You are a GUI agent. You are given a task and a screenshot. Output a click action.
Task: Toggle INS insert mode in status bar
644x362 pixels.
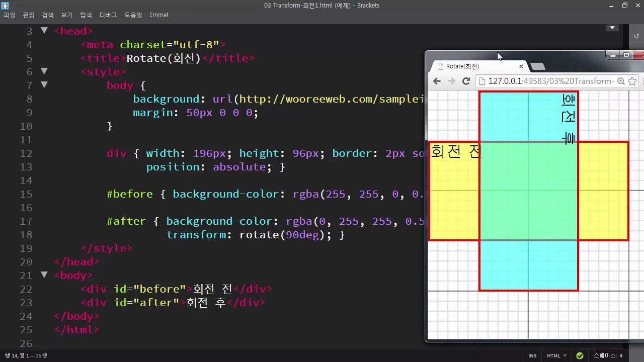coord(532,356)
